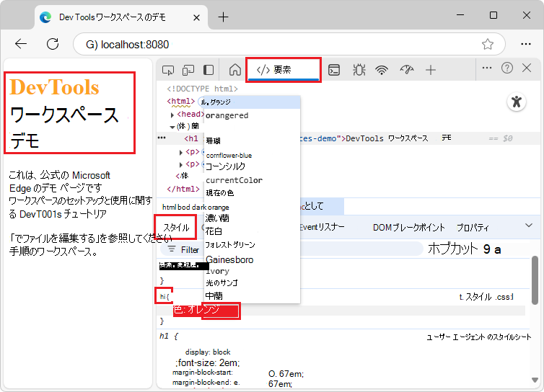This screenshot has width=544, height=392.
Task: Reload the page with refresh icon
Action: pyautogui.click(x=53, y=44)
